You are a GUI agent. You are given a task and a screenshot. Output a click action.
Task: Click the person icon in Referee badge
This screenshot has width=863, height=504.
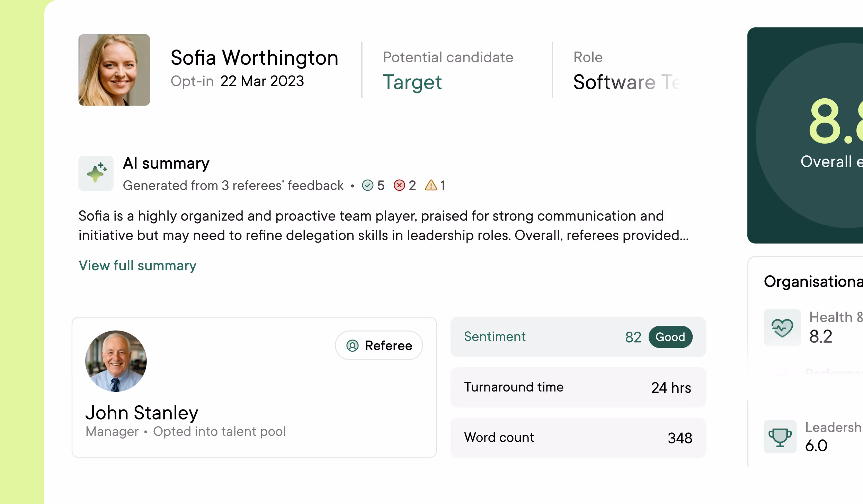(352, 346)
